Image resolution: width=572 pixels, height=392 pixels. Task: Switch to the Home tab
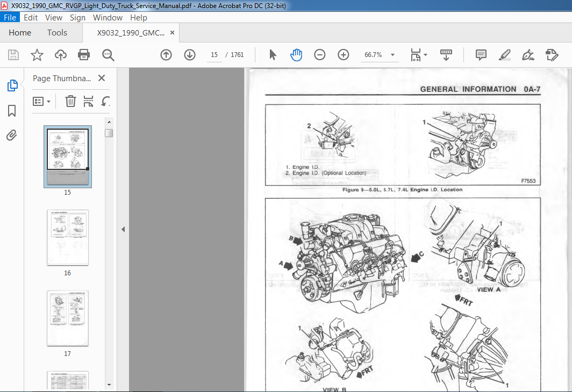click(20, 32)
